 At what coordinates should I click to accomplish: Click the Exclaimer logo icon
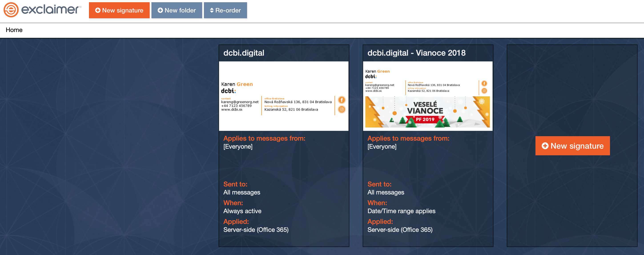(x=11, y=10)
